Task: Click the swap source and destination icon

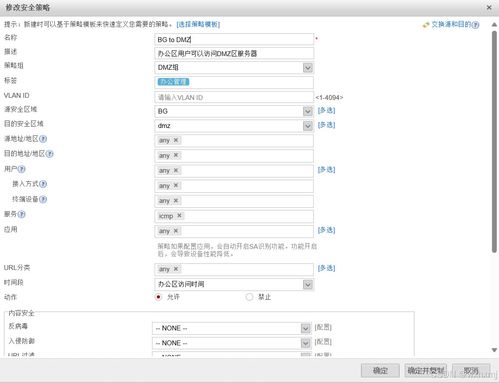Action: [426, 25]
